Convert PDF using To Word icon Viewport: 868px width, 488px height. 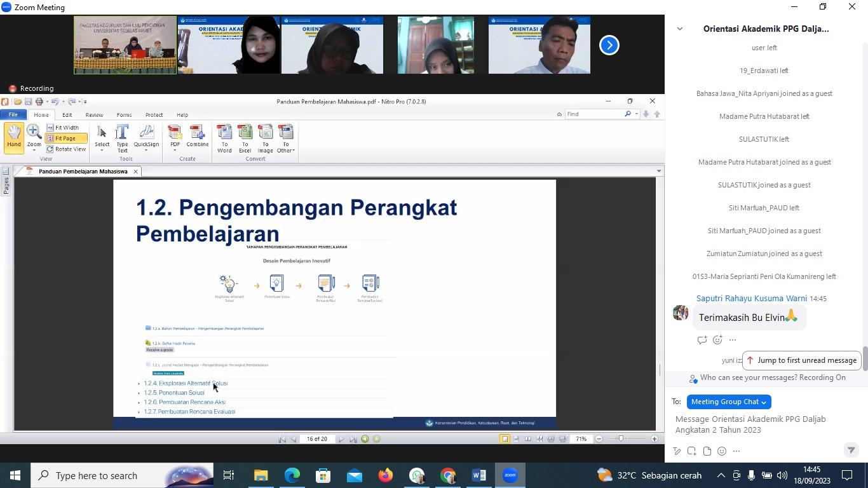[x=224, y=138]
